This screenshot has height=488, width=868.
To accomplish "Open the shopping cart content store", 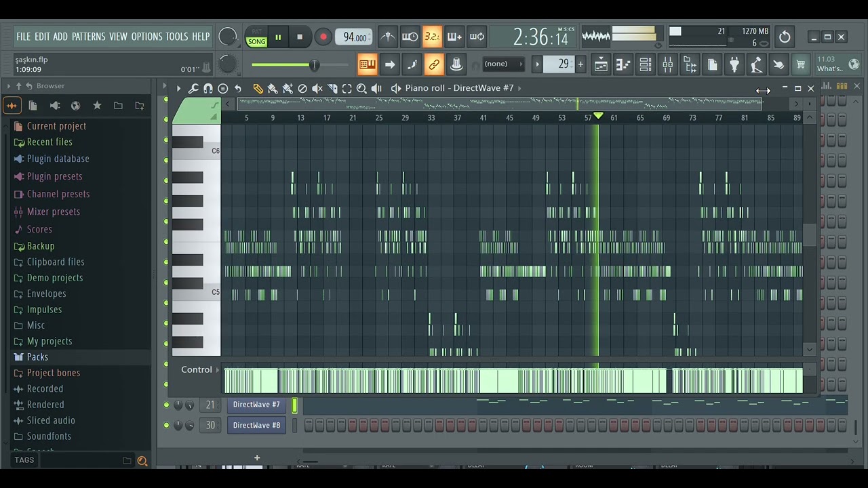I will (801, 65).
